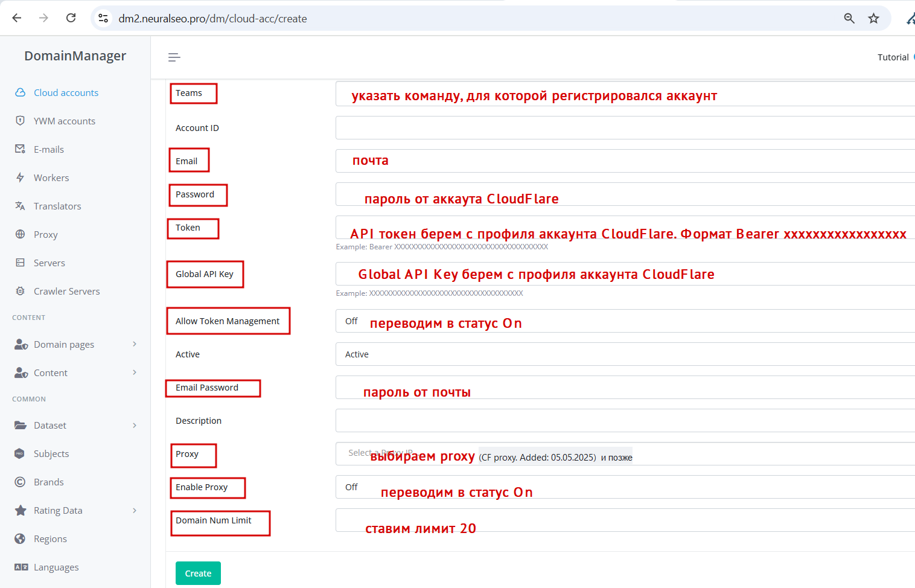Viewport: 915px width, 588px height.
Task: Select Proxy in the sidebar menu
Action: [x=46, y=234]
